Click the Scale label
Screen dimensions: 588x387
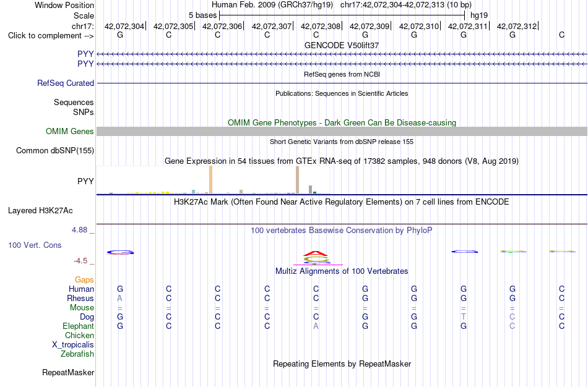point(84,15)
